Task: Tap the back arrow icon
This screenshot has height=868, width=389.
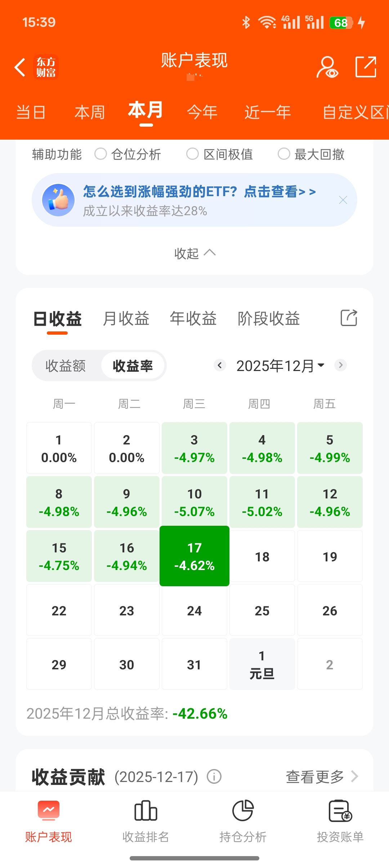Action: click(x=20, y=67)
